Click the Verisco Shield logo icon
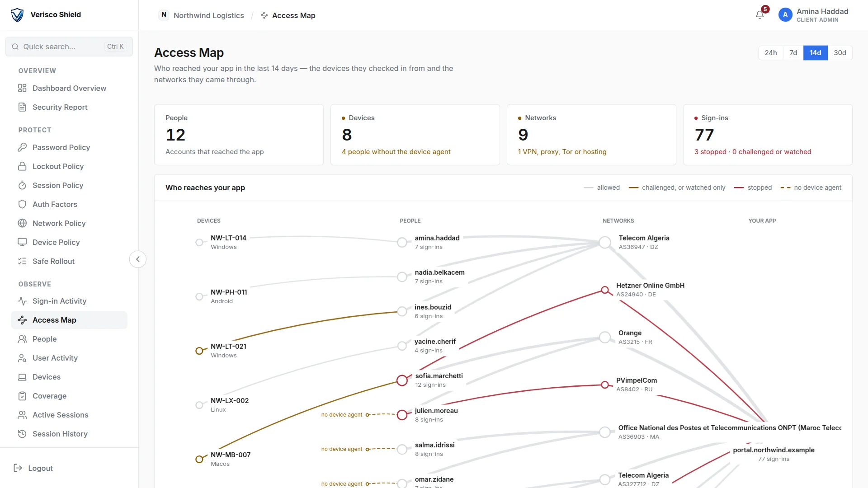Viewport: 868px width, 488px height. pyautogui.click(x=17, y=15)
